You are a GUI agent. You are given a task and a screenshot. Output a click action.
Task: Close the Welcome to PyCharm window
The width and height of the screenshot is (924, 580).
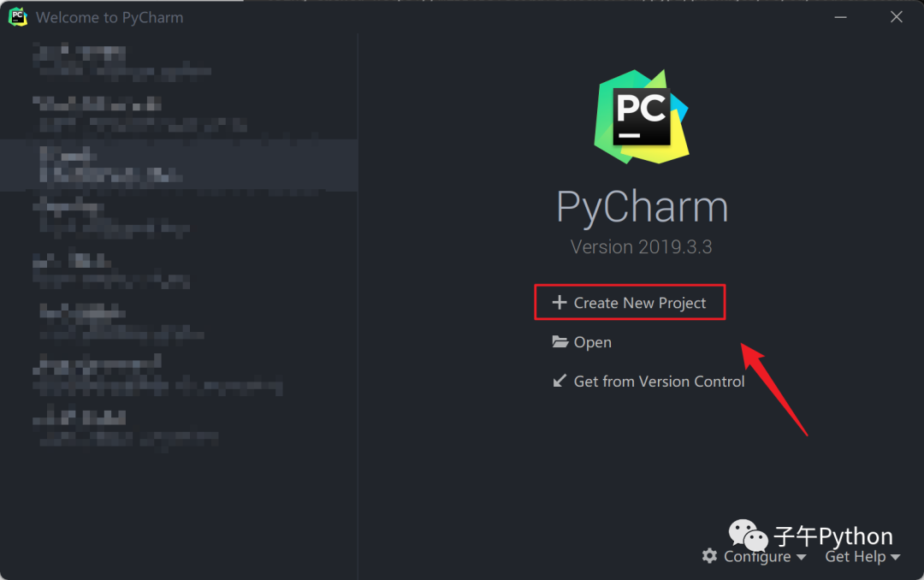pyautogui.click(x=897, y=17)
